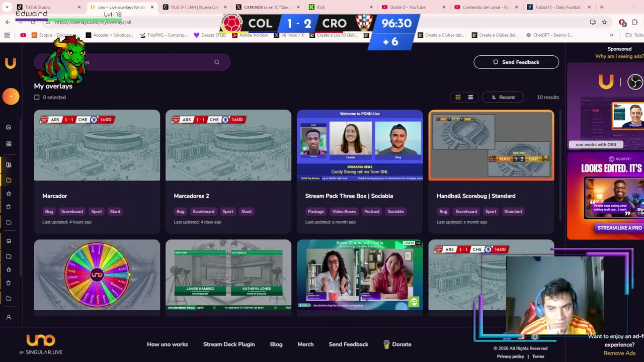Open the Marcador overlay thumbnail
This screenshot has height=362, width=644.
click(97, 145)
